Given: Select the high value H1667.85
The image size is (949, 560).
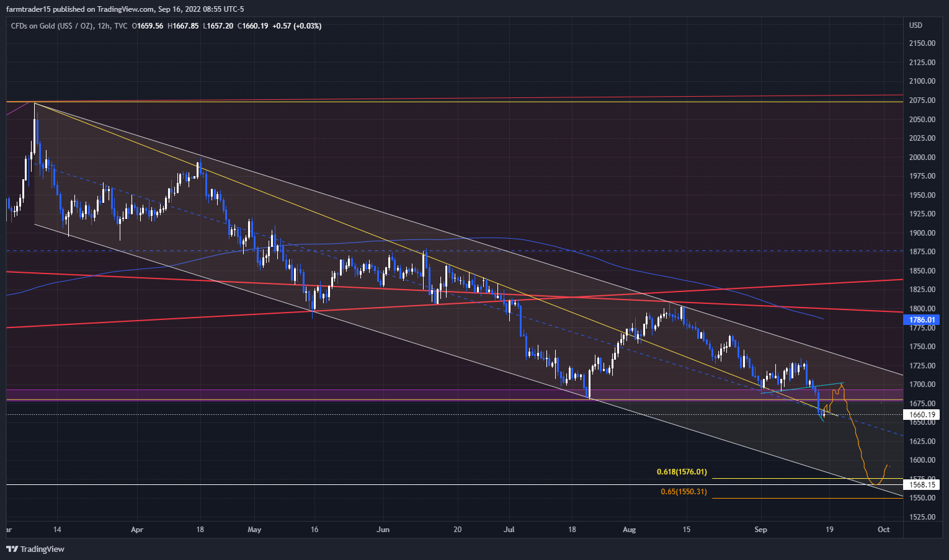Looking at the screenshot, I should click(183, 26).
